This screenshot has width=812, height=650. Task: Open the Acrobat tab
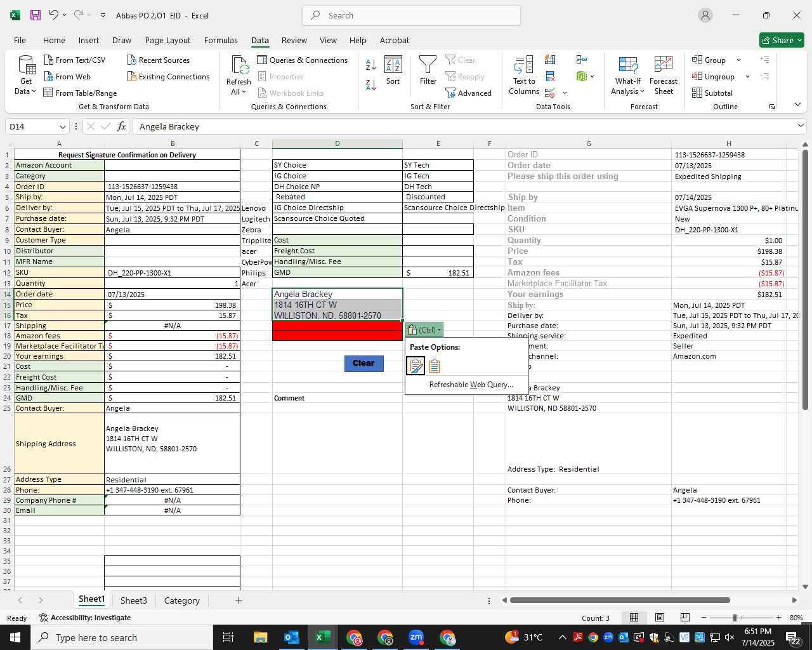[x=395, y=40]
